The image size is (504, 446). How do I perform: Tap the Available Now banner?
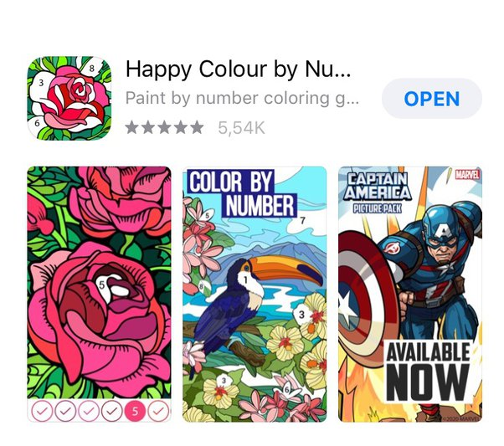coord(428,371)
